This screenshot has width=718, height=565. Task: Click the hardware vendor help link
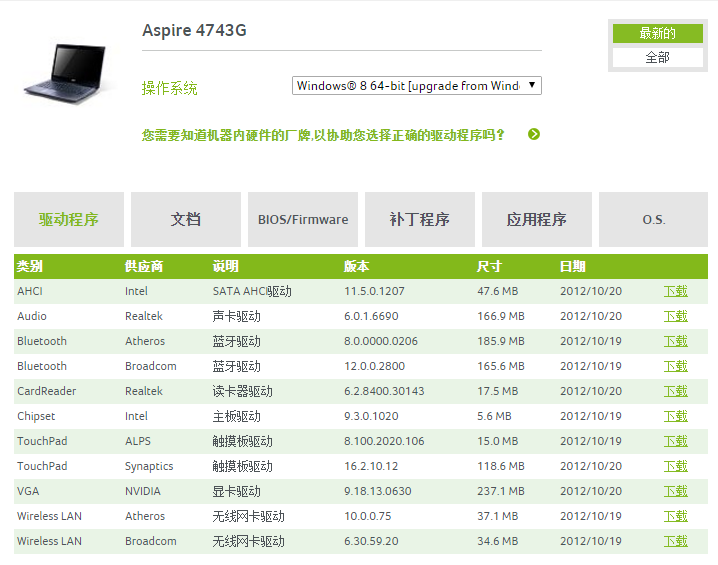coord(323,135)
